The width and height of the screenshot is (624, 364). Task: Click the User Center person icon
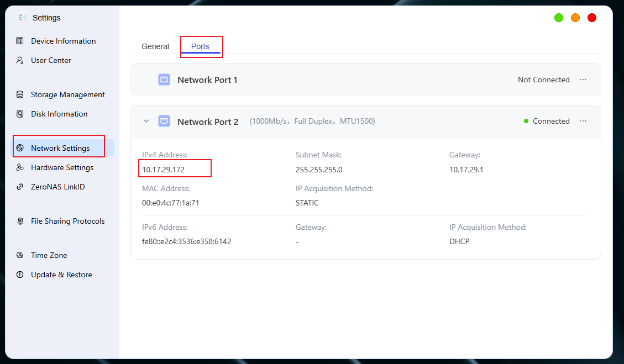pos(20,60)
